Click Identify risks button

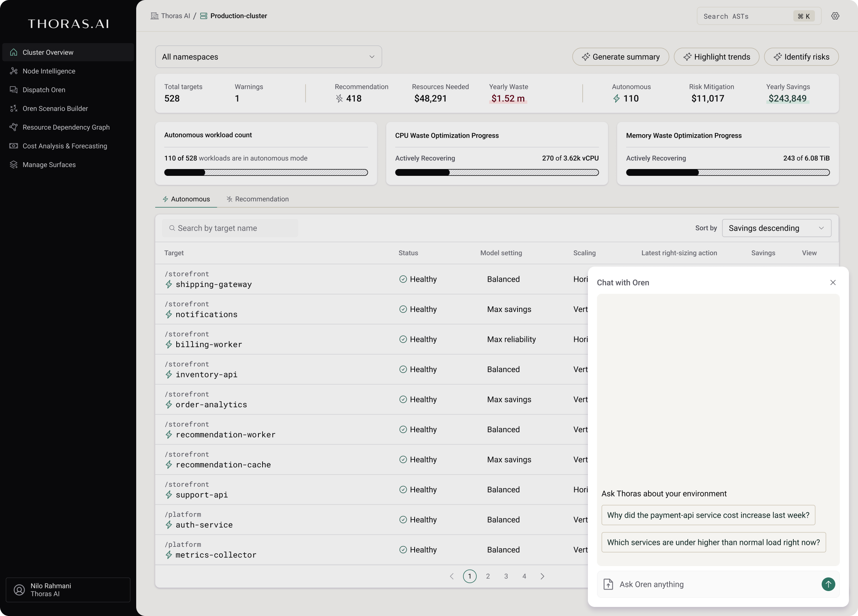click(801, 57)
